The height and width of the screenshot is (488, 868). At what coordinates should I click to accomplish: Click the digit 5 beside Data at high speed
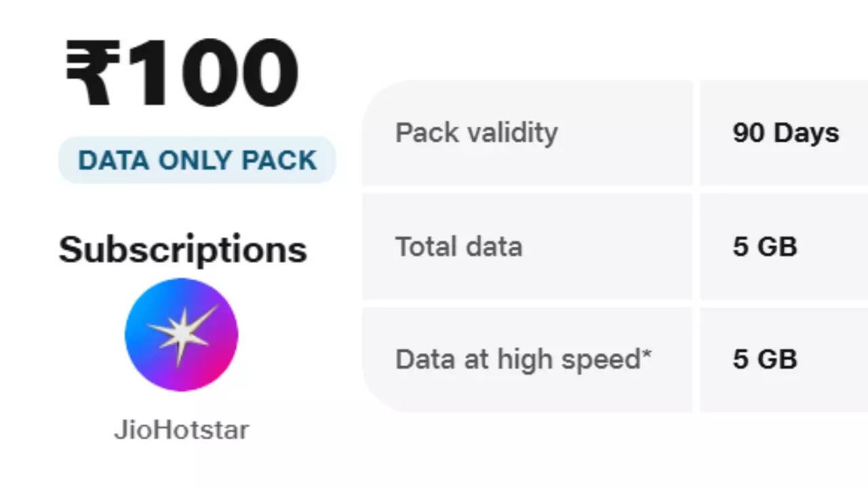(740, 359)
